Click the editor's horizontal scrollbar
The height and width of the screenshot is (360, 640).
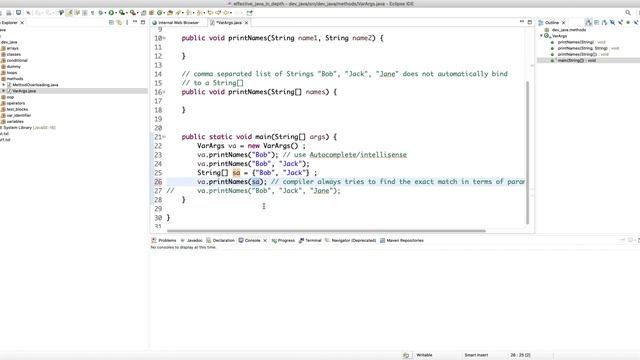tap(326, 231)
